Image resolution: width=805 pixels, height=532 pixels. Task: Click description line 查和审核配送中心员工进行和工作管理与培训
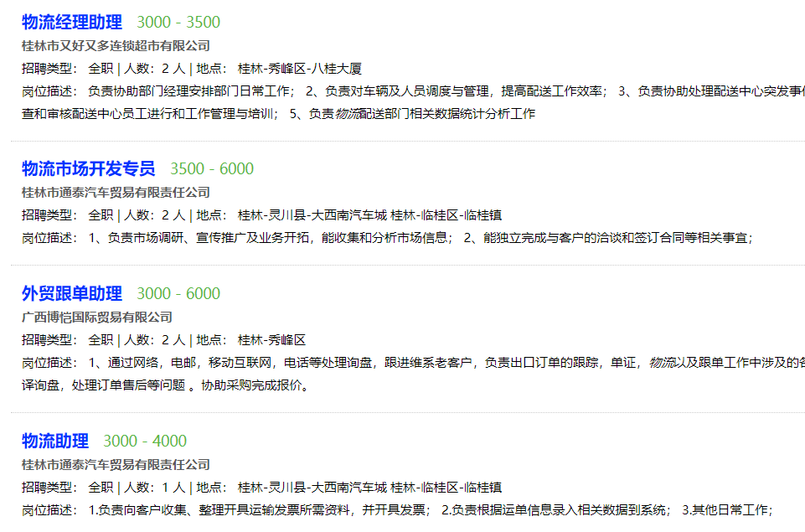(278, 113)
